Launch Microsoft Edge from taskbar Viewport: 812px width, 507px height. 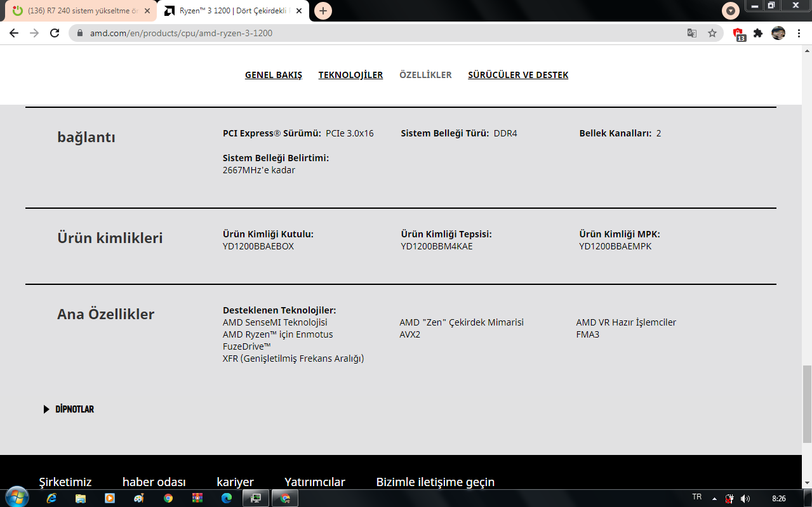pyautogui.click(x=227, y=498)
